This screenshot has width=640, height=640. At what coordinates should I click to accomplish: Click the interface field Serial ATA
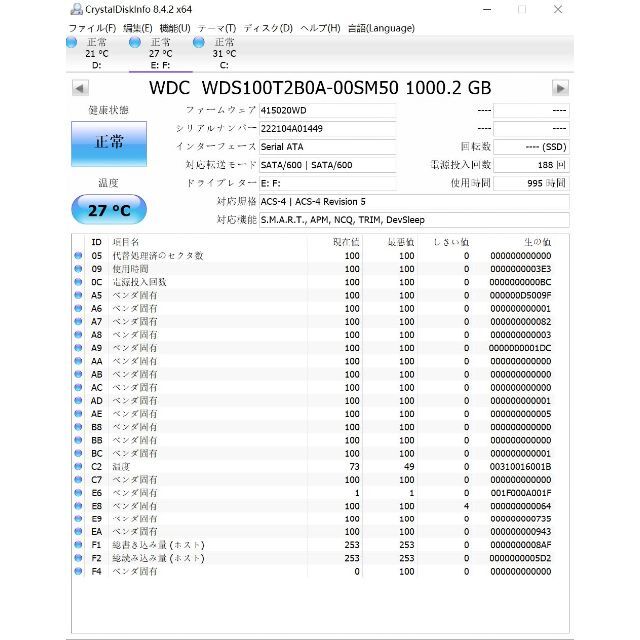coord(327,147)
